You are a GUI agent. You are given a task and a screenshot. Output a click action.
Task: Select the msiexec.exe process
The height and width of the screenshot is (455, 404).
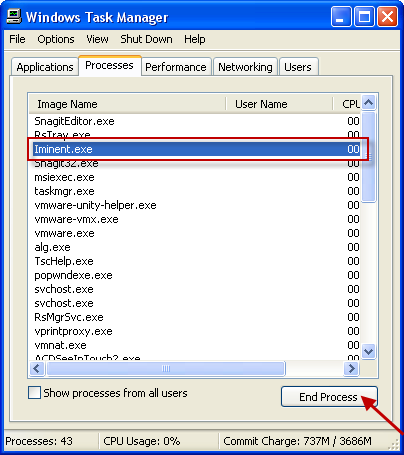196,177
